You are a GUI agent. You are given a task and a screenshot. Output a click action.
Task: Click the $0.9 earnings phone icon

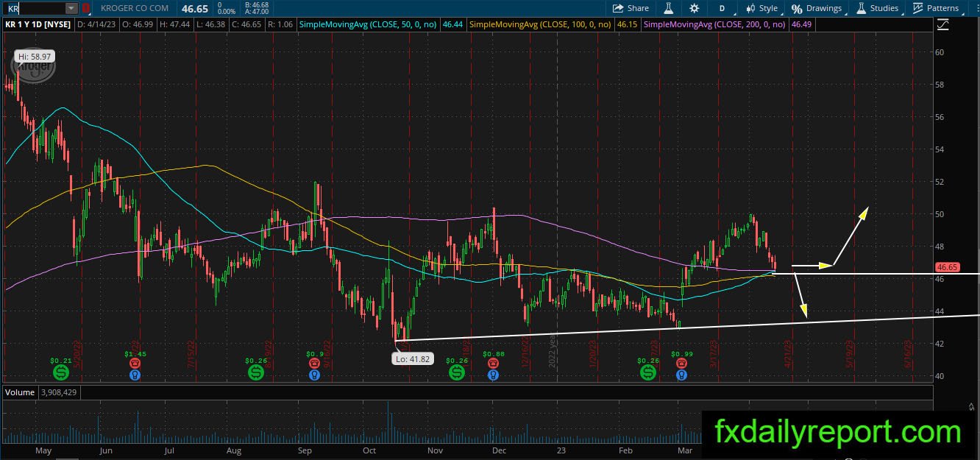coord(314,362)
